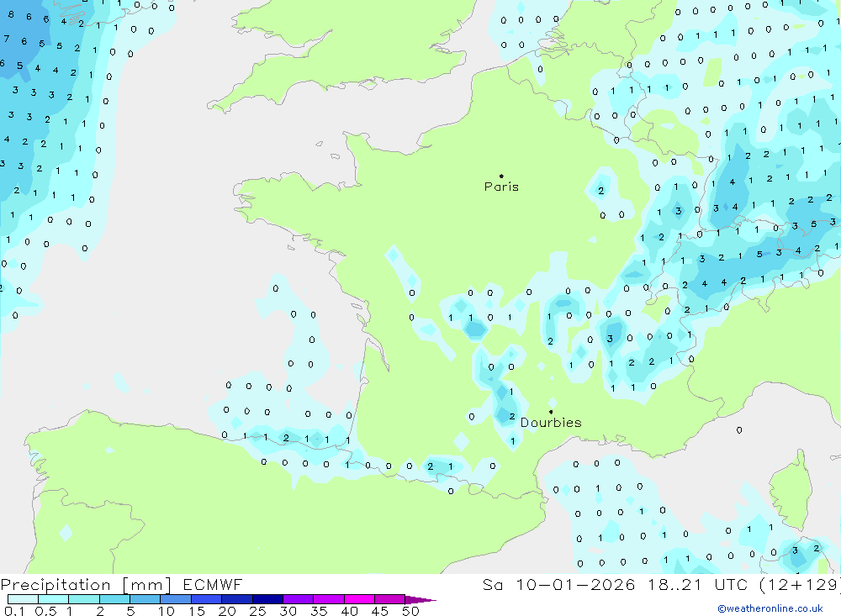Click the precipitation value '8' on the map
The image size is (841, 616).
tap(11, 14)
